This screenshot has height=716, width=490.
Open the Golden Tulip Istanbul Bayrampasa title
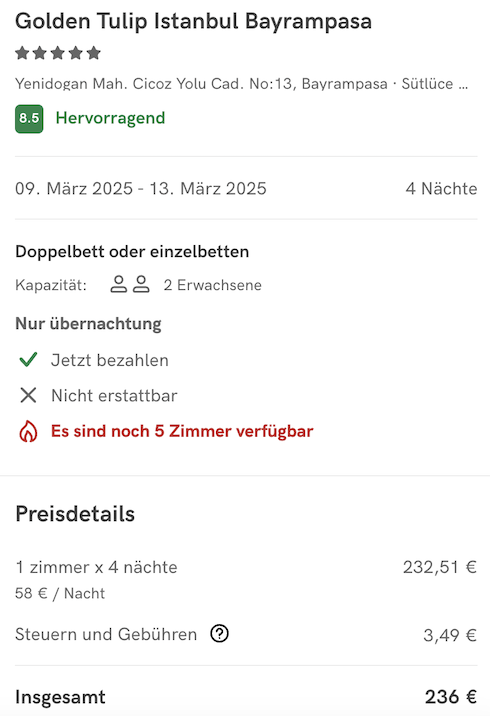click(194, 21)
